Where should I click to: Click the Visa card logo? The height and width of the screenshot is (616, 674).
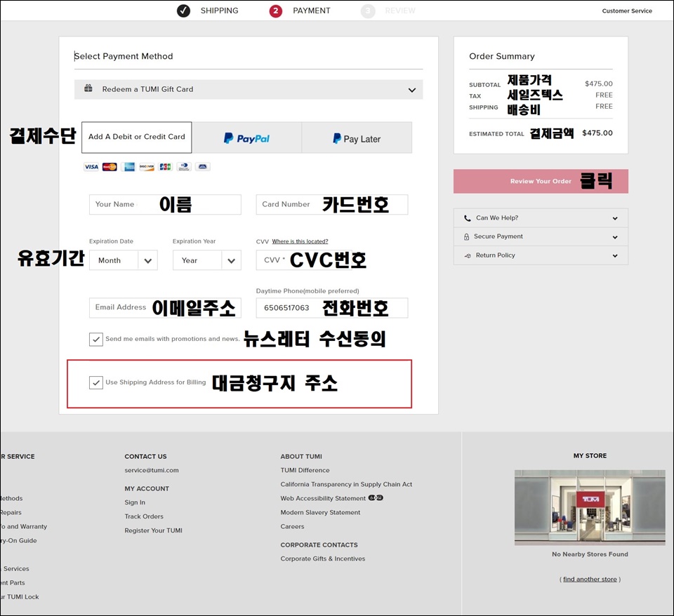tap(91, 167)
